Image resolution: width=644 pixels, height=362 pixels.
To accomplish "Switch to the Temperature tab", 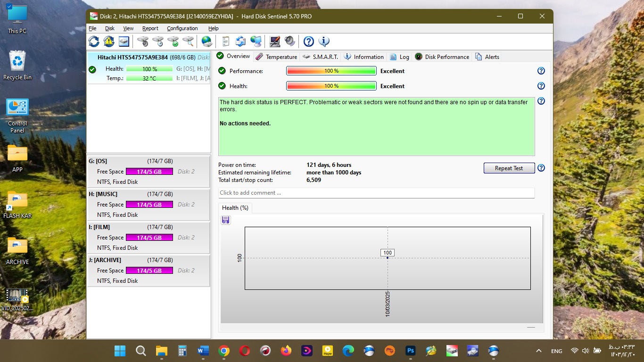I will click(x=276, y=57).
